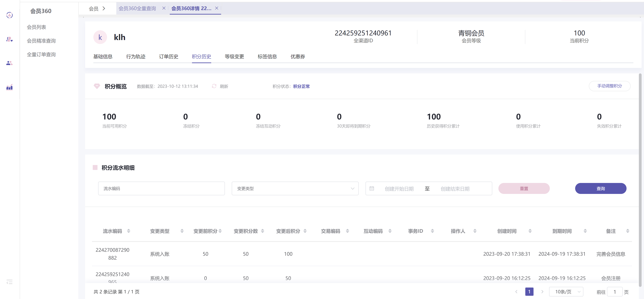The height and width of the screenshot is (299, 644).
Task: Sort by 操作人 column
Action: (x=475, y=231)
